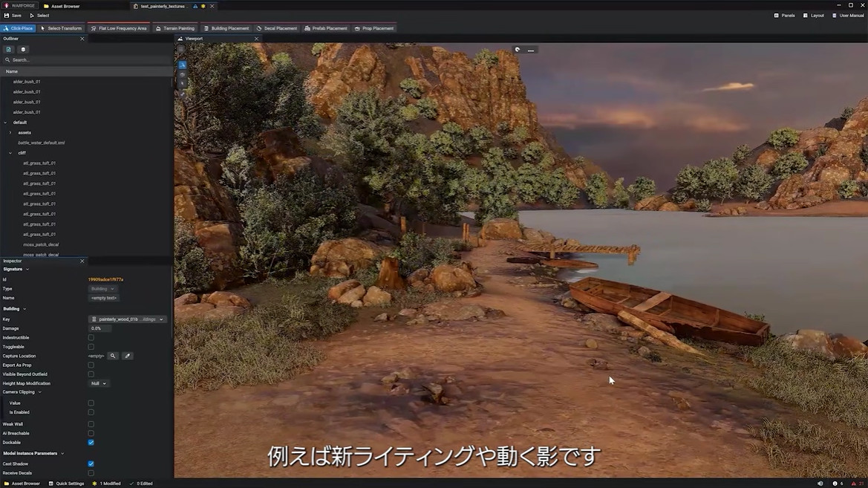Pick the Prop Placement tool

tap(373, 28)
